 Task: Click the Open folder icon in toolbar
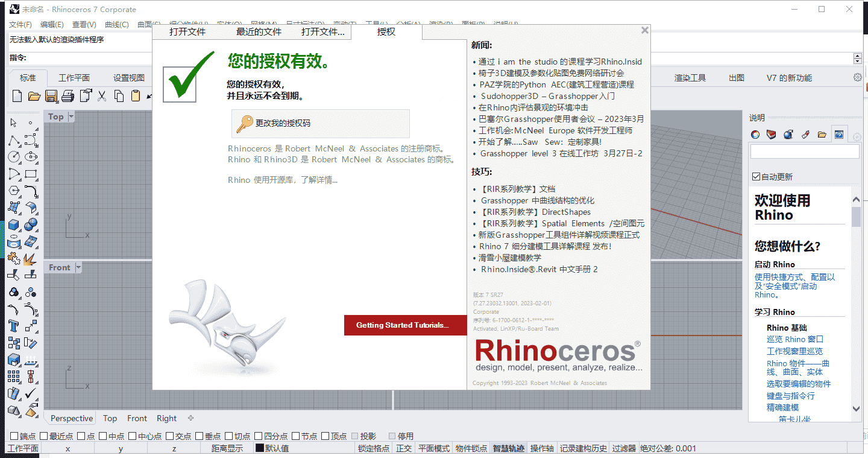(x=34, y=95)
